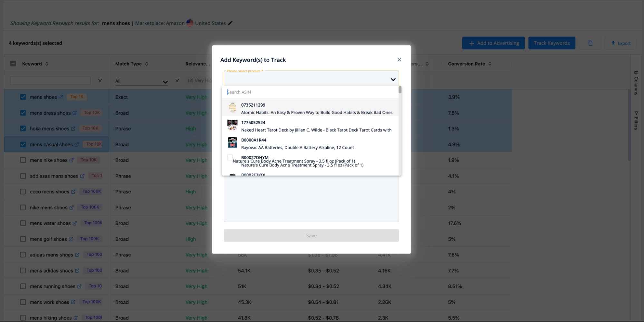The width and height of the screenshot is (644, 322).
Task: Uncheck the 'mens casual shoes' checkbox
Action: [23, 144]
